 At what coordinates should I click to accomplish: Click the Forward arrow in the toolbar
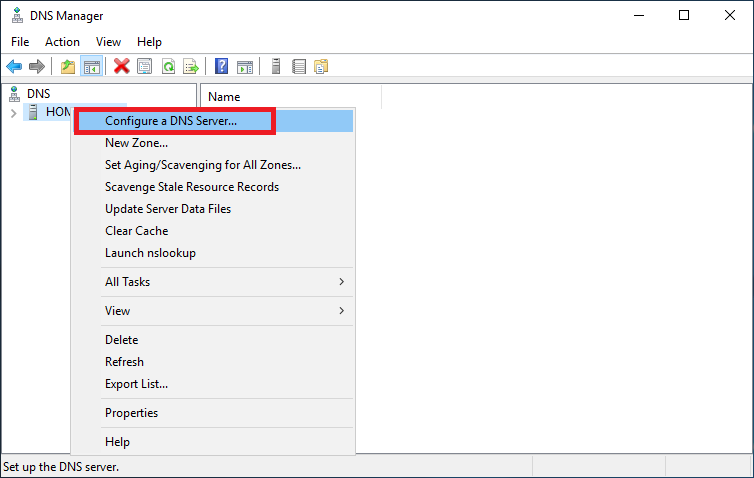point(37,67)
